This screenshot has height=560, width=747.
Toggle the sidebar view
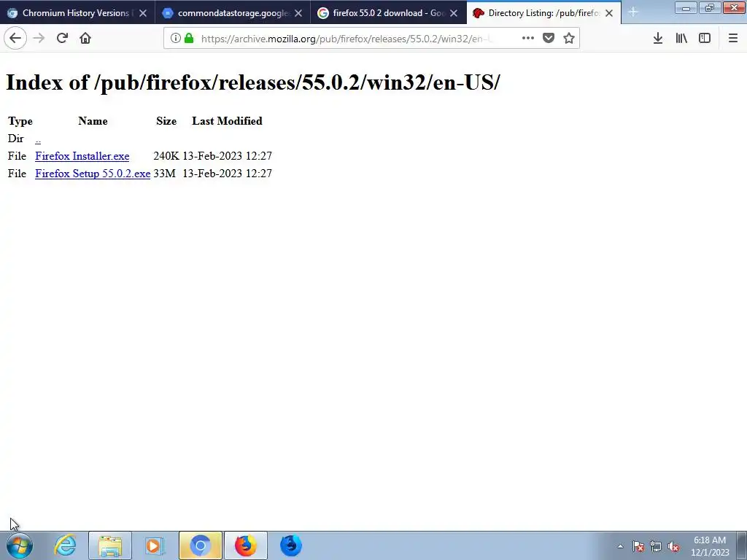705,38
